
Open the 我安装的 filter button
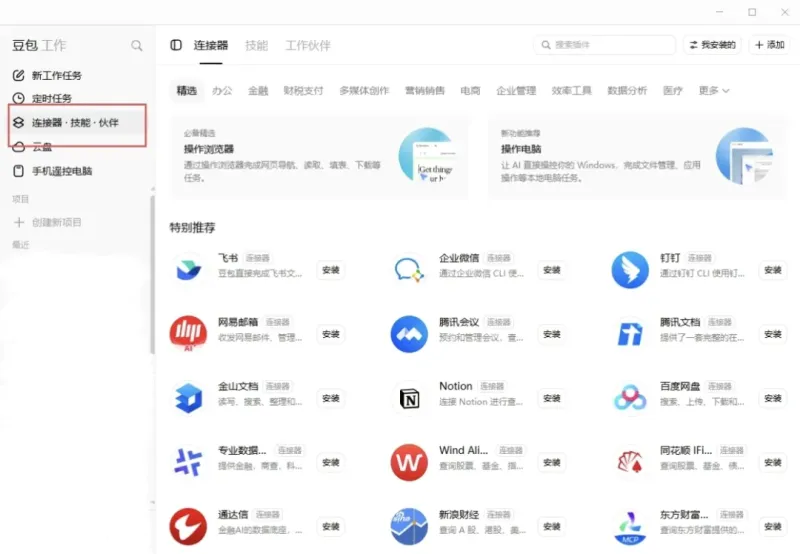[712, 45]
